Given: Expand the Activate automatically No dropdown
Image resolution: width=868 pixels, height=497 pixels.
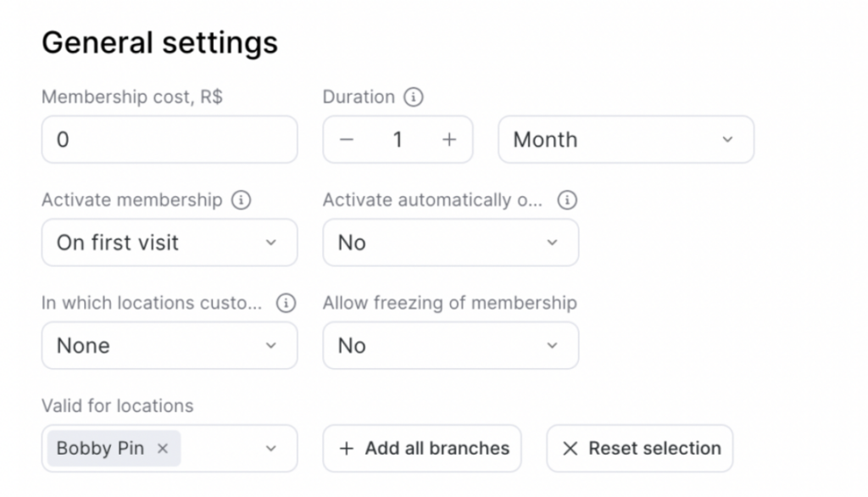Looking at the screenshot, I should 450,243.
